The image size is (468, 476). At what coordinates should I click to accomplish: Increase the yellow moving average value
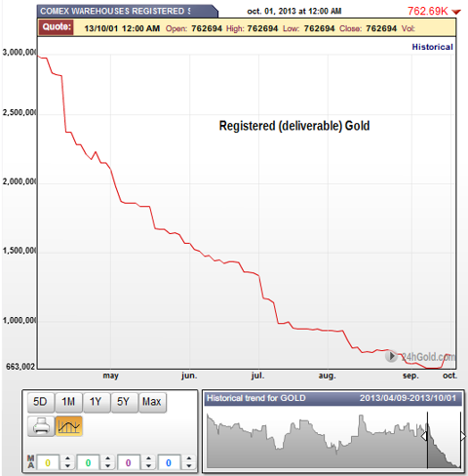tap(67, 458)
